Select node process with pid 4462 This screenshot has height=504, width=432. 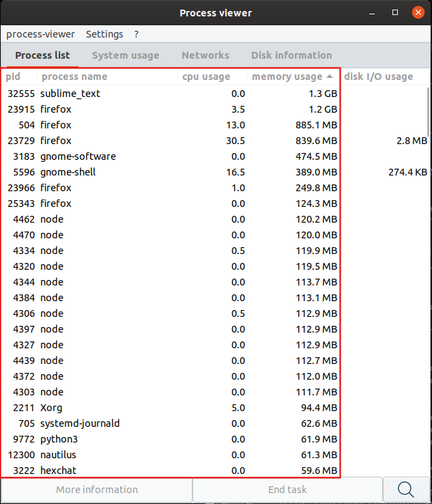pos(216,219)
